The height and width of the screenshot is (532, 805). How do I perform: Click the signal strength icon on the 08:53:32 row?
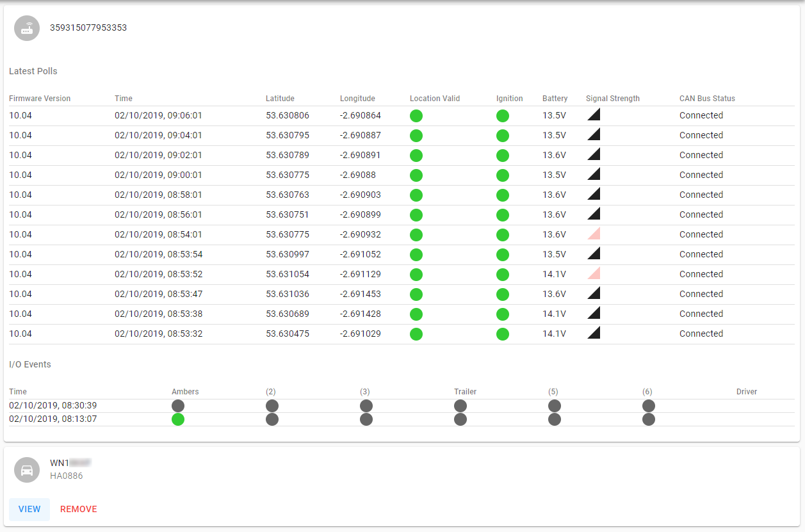coord(593,333)
